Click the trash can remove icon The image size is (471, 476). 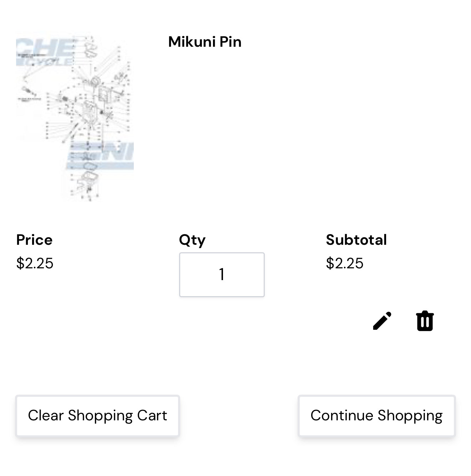tap(425, 321)
